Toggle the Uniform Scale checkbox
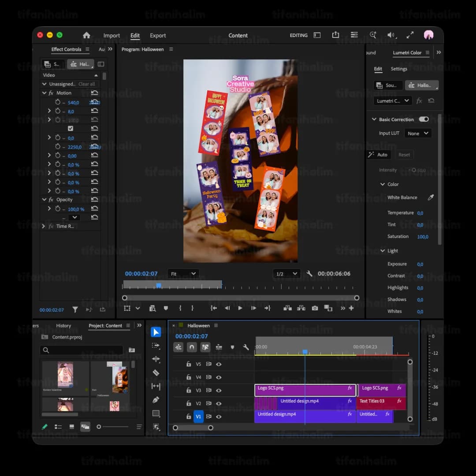476x476 pixels. point(71,128)
